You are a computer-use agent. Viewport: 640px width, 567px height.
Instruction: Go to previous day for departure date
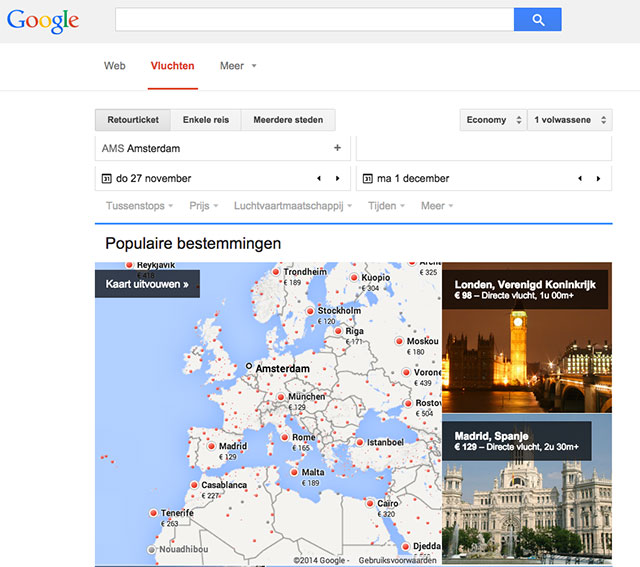coord(319,178)
